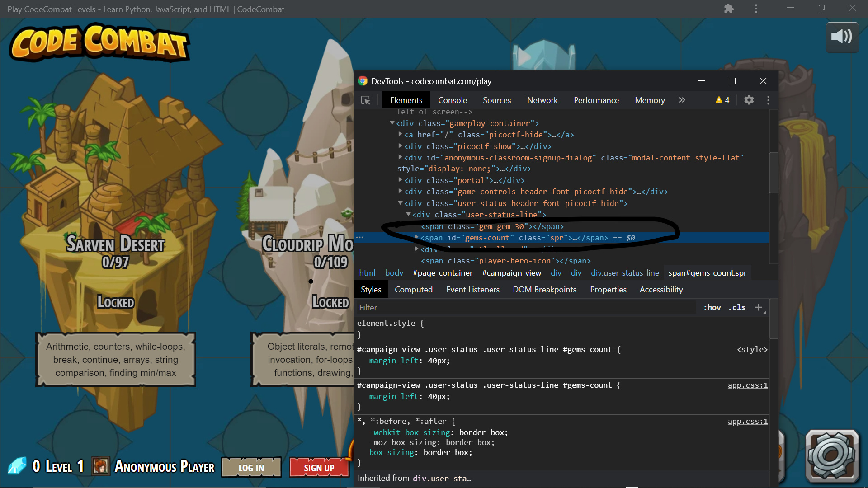Show more DevTools tabs chevron

coord(682,100)
